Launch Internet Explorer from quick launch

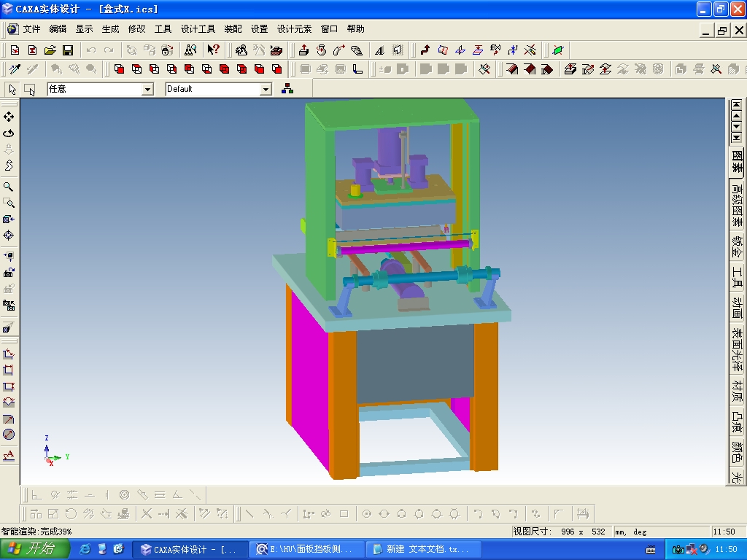tap(85, 549)
